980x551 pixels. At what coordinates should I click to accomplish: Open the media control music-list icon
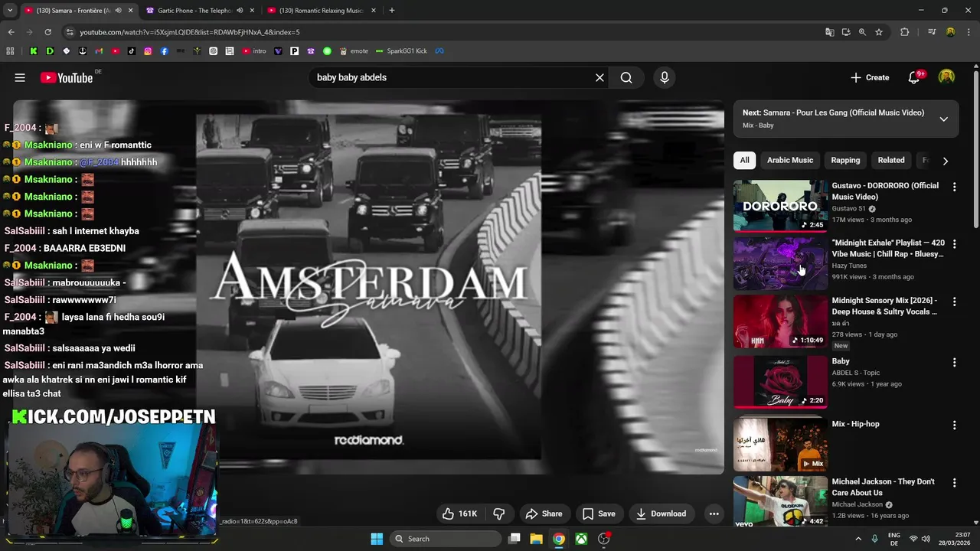click(x=932, y=32)
